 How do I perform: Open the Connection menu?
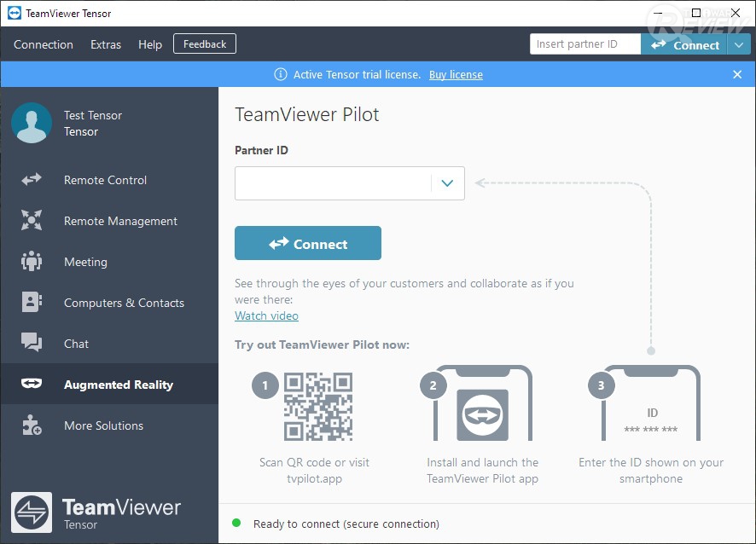[x=44, y=44]
